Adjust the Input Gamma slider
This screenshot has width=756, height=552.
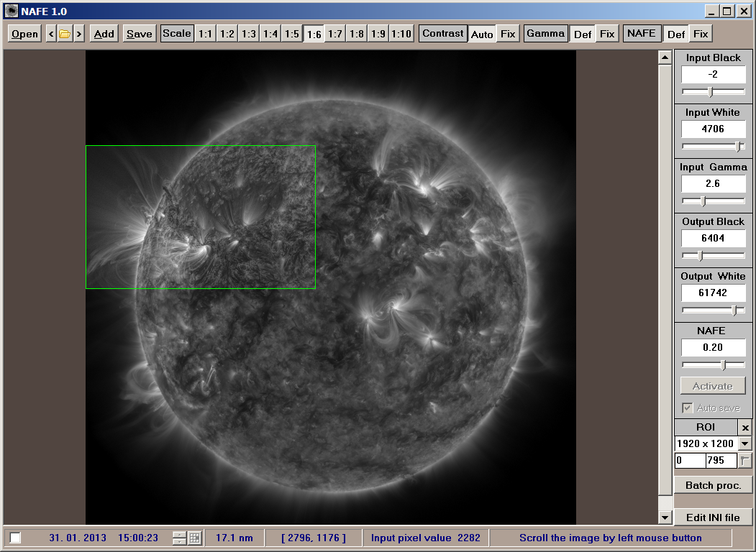pyautogui.click(x=703, y=201)
